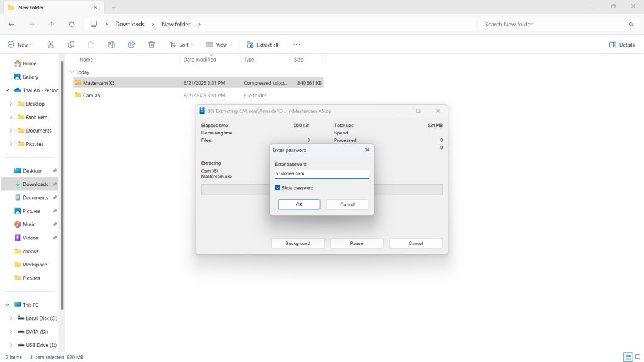Expand the Desktop folder under OneDrive
The width and height of the screenshot is (644, 362).
tap(11, 104)
